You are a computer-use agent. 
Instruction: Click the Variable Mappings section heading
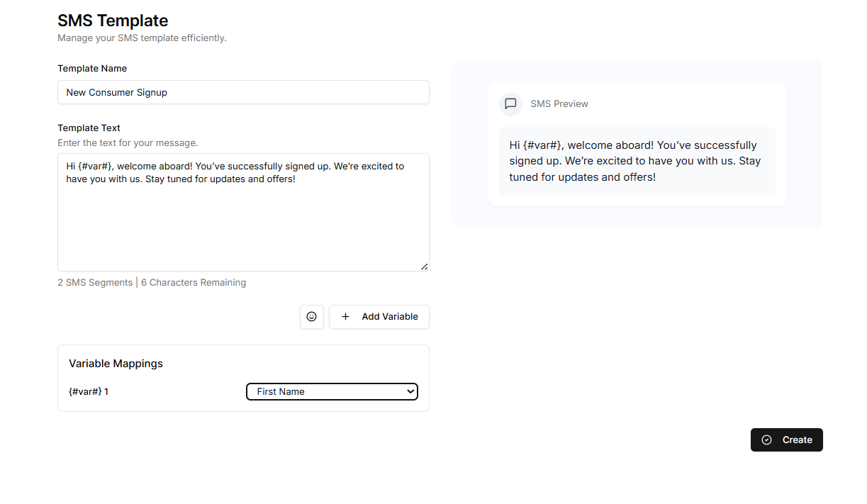coord(116,364)
